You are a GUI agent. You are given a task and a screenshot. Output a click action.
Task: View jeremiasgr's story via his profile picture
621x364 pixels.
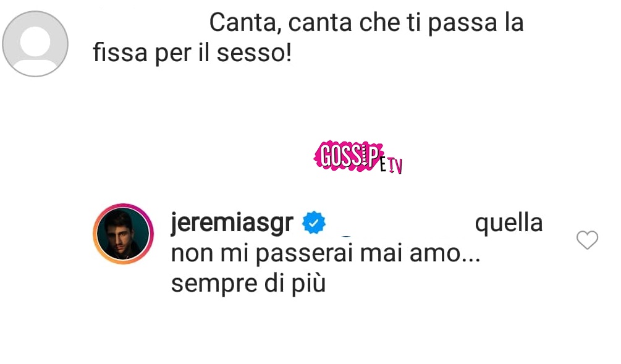[123, 234]
